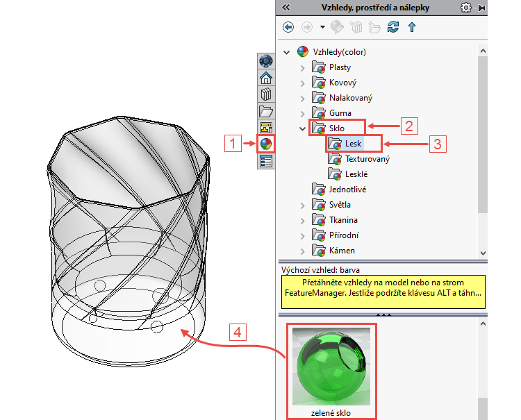521x420 pixels.
Task: Click thumbnail pane scroll up arrow
Action: click(x=483, y=324)
